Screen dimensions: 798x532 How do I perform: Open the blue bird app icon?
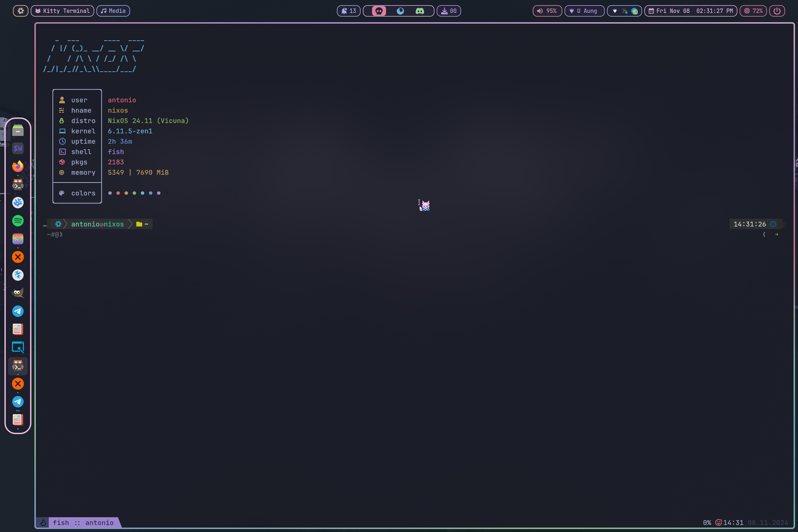pos(18,275)
